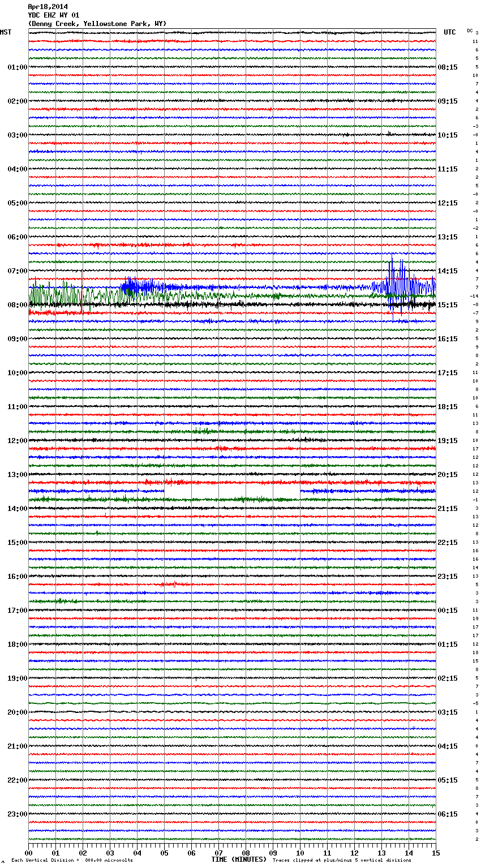The image size is (481, 868).
Task: Click minute tick '05' on bottom axis
Action: click(165, 853)
